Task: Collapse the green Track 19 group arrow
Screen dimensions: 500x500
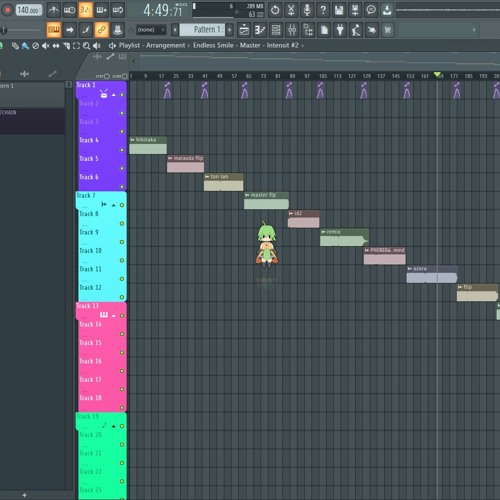Action: [x=114, y=426]
